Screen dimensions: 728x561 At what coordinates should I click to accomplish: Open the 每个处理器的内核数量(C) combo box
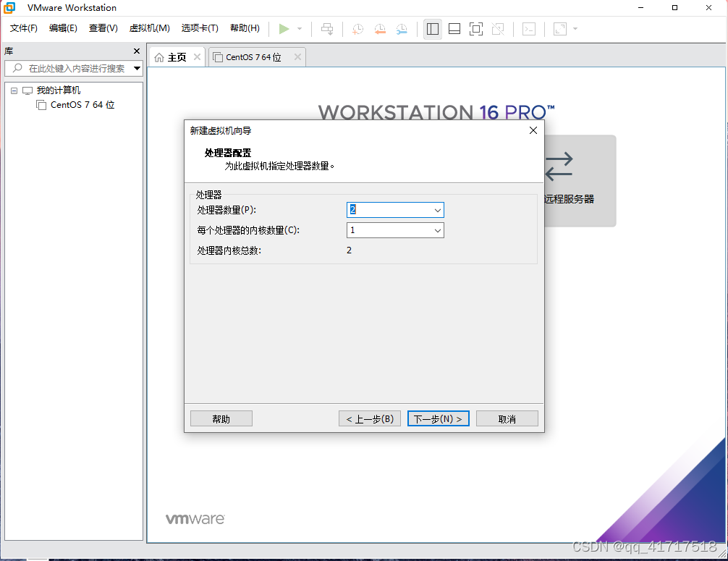tap(395, 230)
